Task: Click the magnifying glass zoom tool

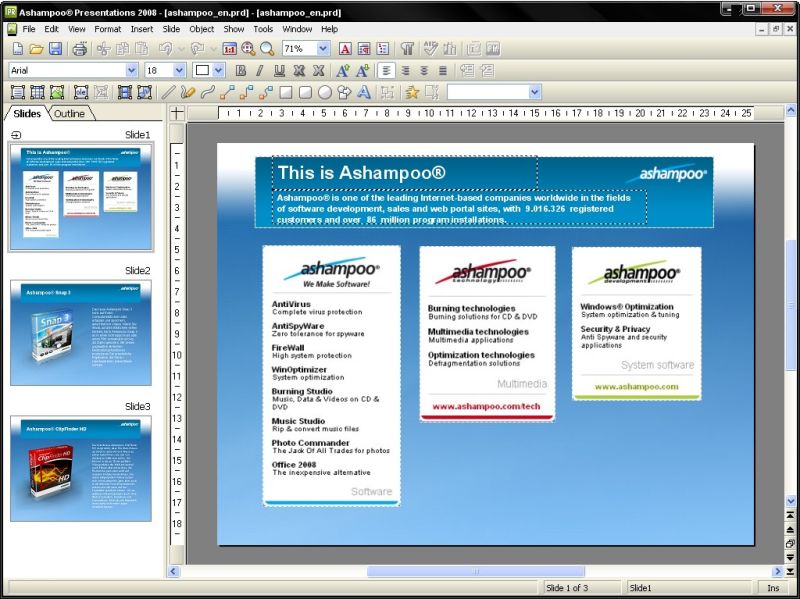Action: click(267, 49)
